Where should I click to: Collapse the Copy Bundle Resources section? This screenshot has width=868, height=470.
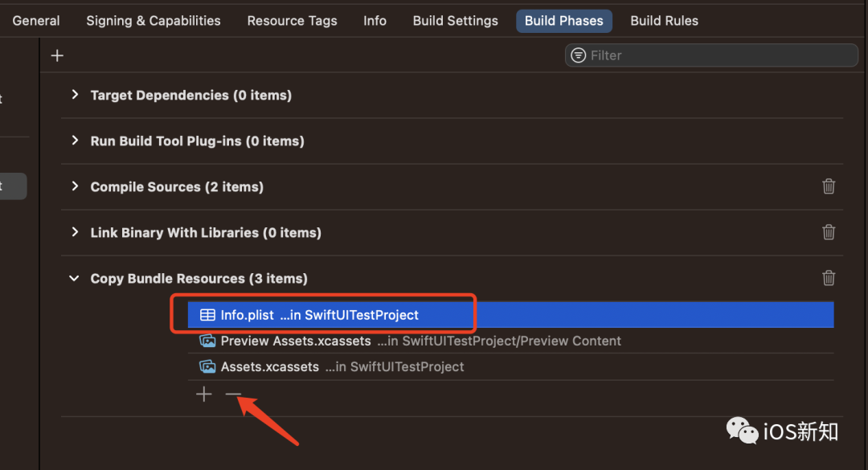[74, 278]
